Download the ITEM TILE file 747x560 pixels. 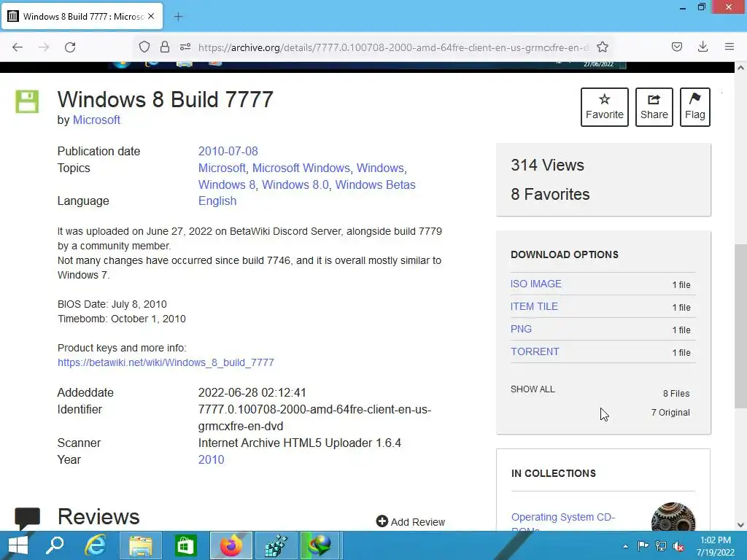tap(534, 307)
